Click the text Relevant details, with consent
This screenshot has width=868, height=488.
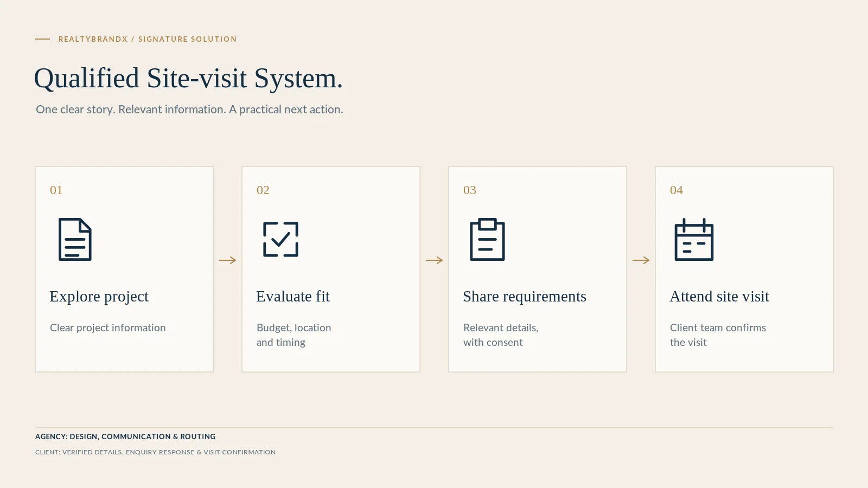pos(501,335)
